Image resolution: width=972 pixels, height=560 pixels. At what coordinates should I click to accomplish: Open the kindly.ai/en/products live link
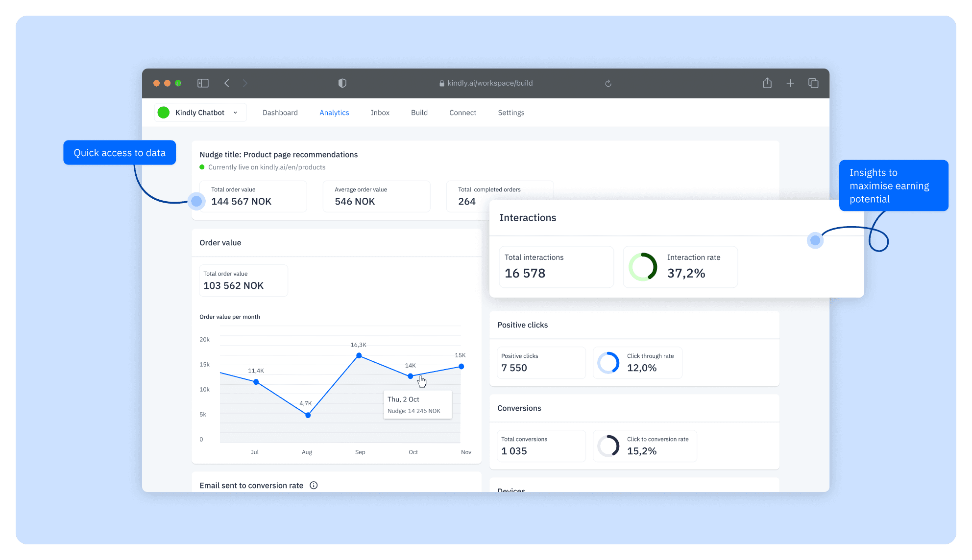[292, 167]
